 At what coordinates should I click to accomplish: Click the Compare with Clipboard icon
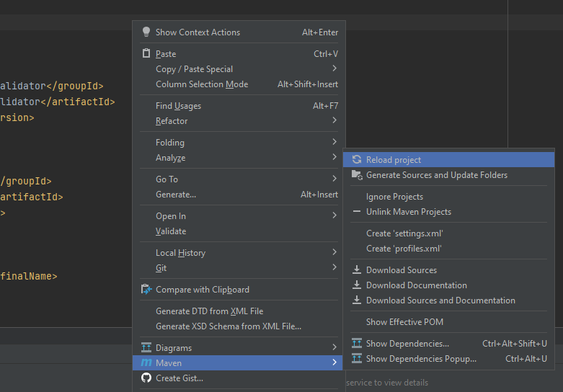point(146,290)
